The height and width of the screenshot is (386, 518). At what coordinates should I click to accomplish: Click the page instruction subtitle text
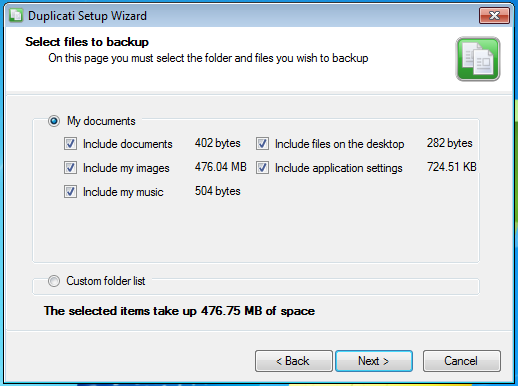point(208,58)
